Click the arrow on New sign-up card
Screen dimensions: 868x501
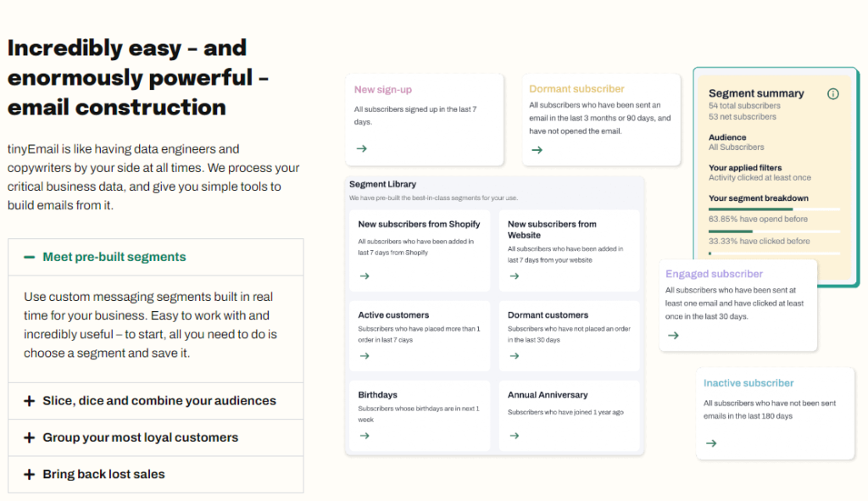point(361,148)
